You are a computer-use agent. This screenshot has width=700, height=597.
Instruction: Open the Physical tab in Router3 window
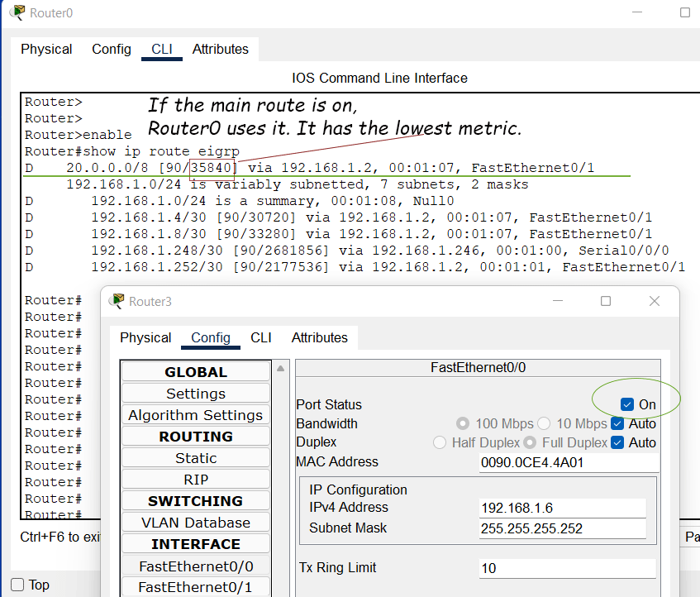[145, 337]
